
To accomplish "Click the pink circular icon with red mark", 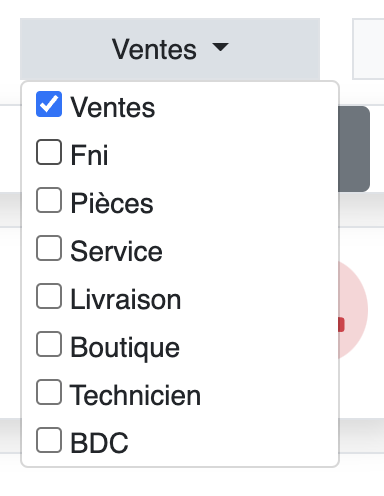I will tap(353, 310).
